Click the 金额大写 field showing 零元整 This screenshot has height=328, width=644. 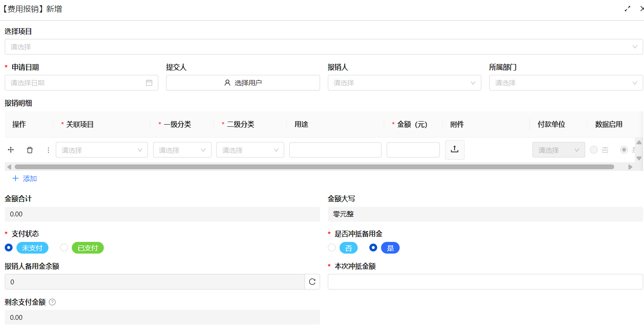tap(485, 214)
